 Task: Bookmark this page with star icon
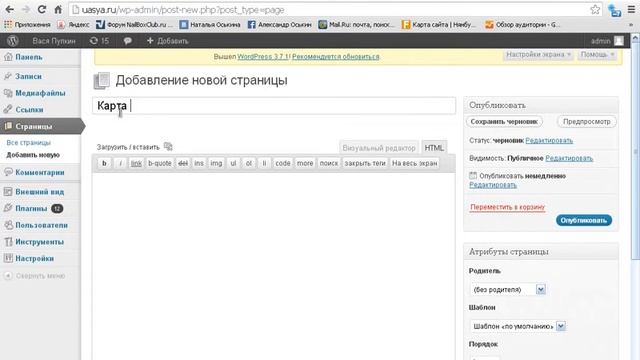595,9
